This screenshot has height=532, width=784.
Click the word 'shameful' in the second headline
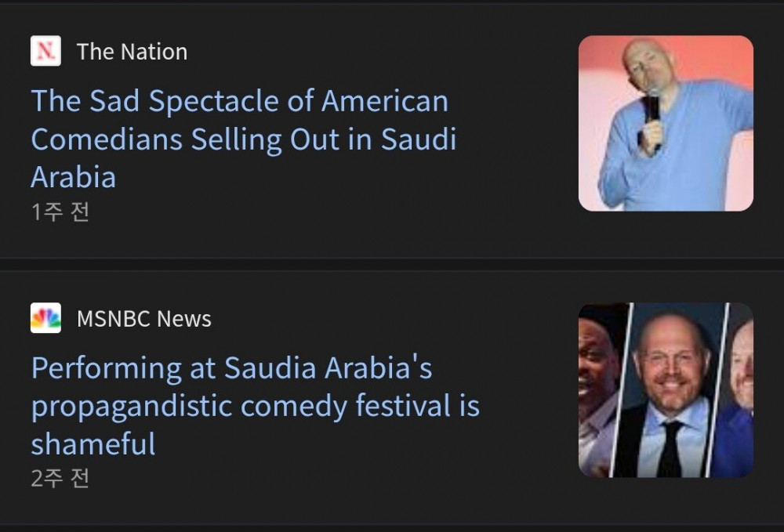click(93, 444)
